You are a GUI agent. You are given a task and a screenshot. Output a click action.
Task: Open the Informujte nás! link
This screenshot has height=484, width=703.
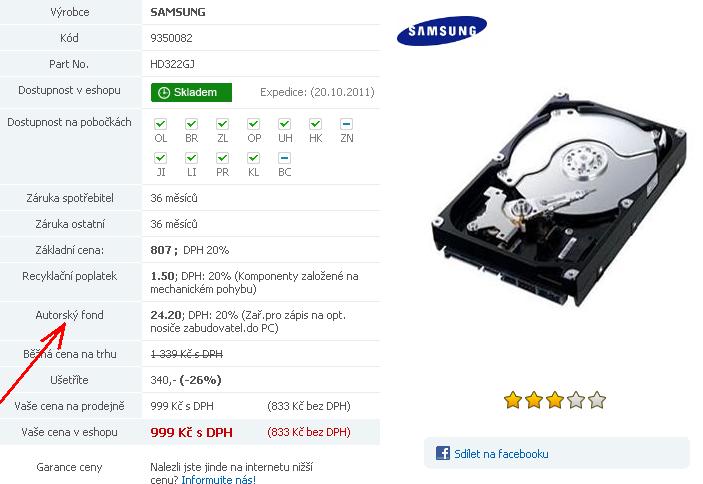[x=219, y=479]
